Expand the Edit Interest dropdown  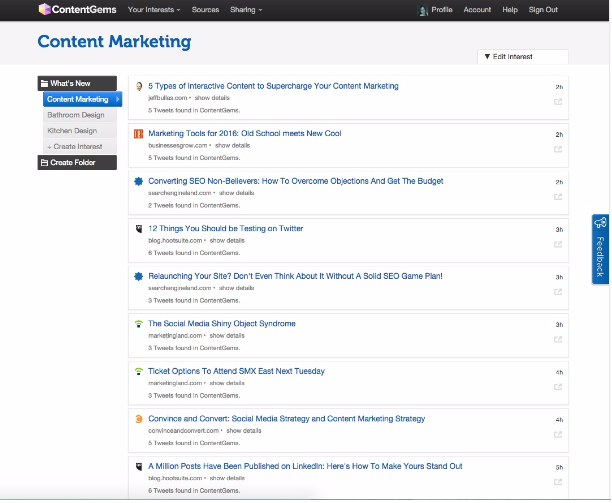click(523, 57)
